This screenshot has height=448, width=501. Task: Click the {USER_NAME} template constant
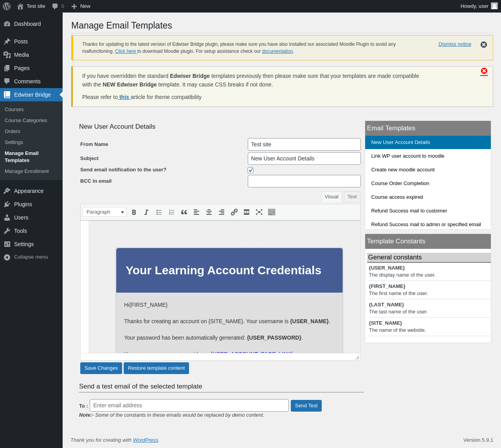(x=387, y=268)
